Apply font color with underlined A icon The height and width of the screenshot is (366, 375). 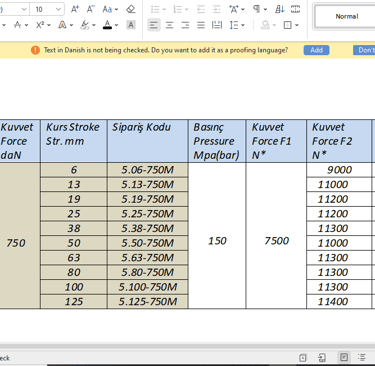point(107,25)
